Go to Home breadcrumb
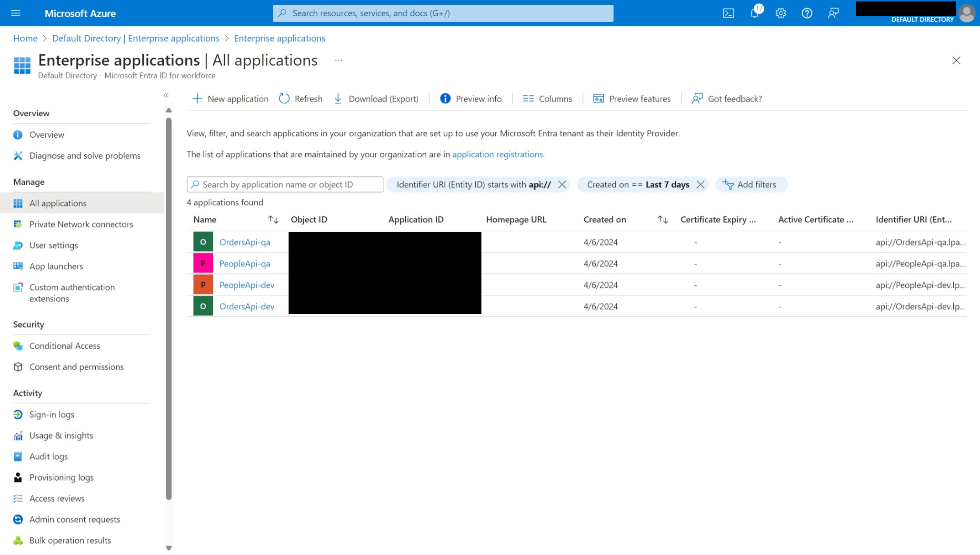Screen dimensions: 980x555 pos(25,38)
